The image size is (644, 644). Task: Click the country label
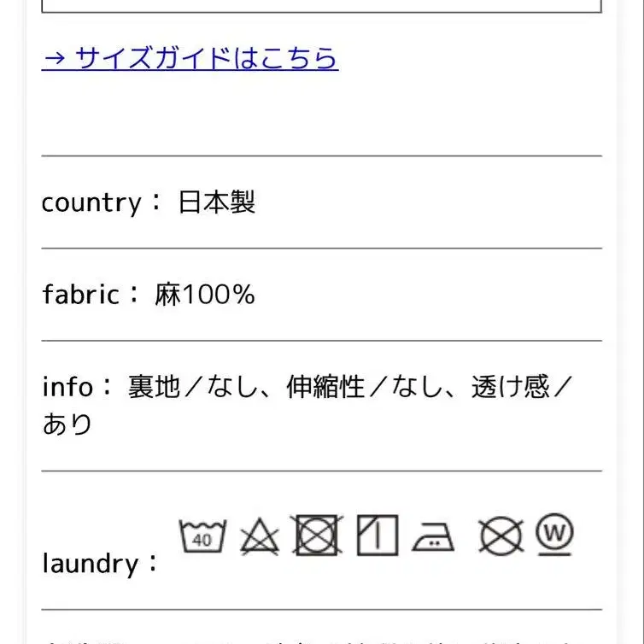(91, 203)
